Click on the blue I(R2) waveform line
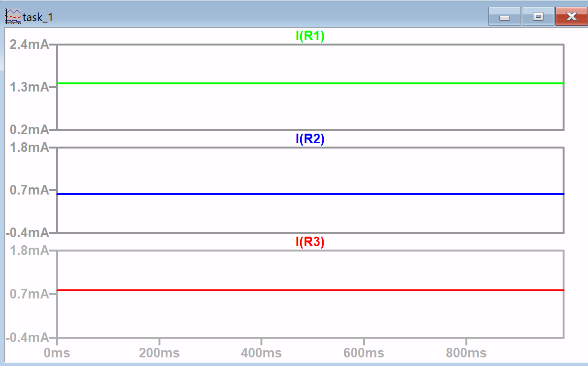Image resolution: width=588 pixels, height=366 pixels. pyautogui.click(x=310, y=194)
